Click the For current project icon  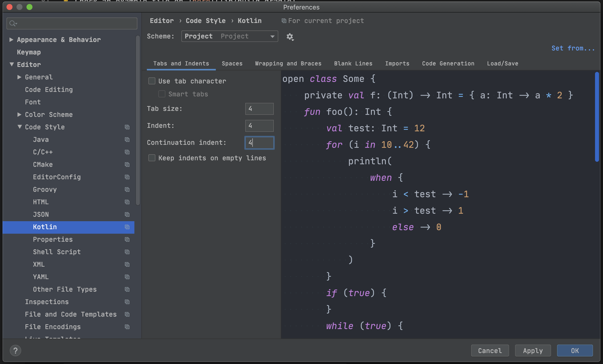click(284, 21)
